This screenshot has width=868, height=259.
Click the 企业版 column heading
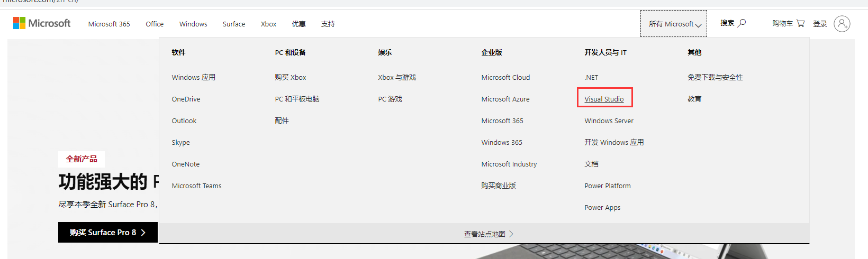coord(492,52)
